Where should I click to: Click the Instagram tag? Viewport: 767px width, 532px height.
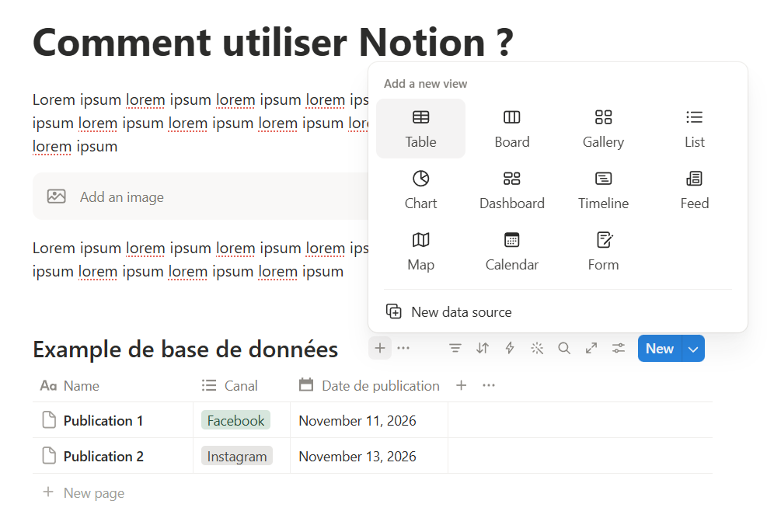point(237,456)
